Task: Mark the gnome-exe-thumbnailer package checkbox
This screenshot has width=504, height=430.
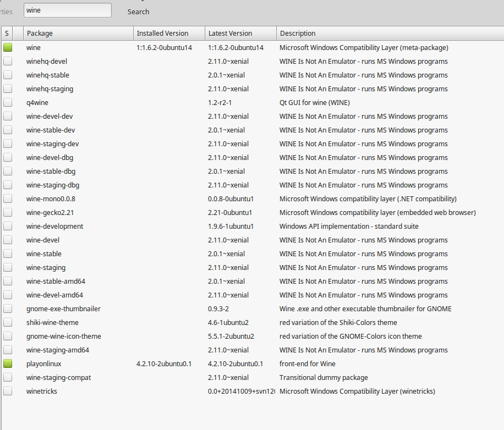Action: [8, 308]
